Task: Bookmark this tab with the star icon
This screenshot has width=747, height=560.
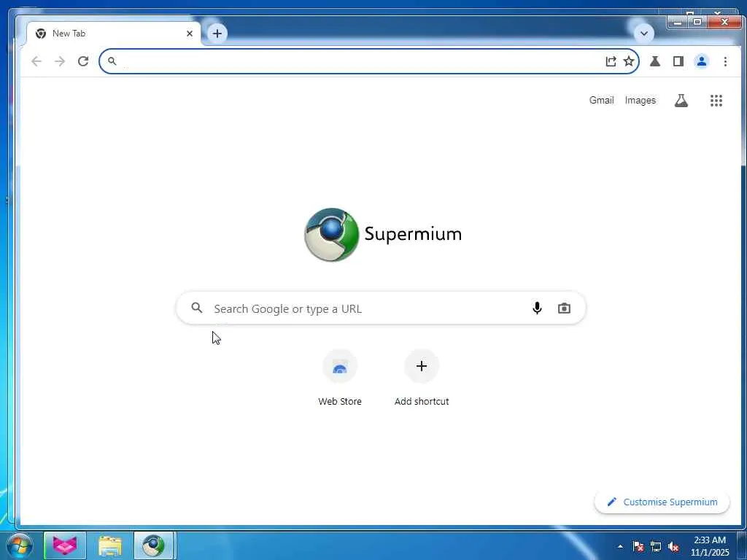Action: [x=629, y=61]
